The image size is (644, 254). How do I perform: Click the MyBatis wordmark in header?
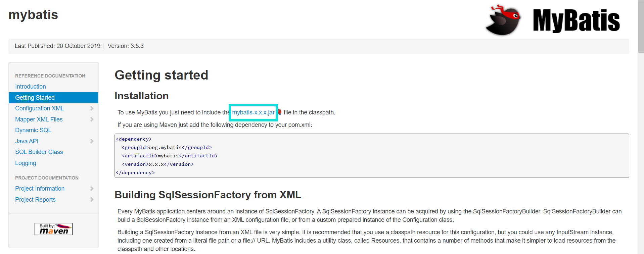pos(576,21)
